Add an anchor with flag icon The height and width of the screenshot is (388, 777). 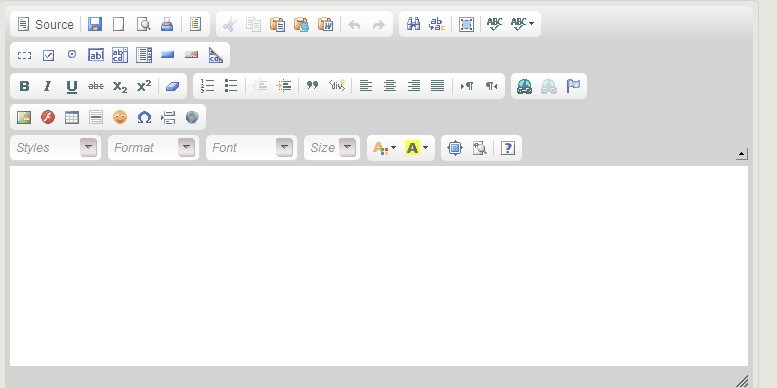coord(573,86)
